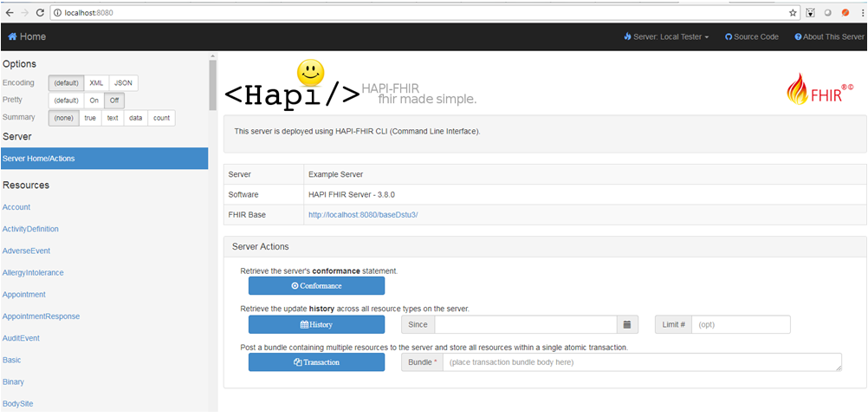Click the browser back arrow
This screenshot has height=417, width=868.
9,13
